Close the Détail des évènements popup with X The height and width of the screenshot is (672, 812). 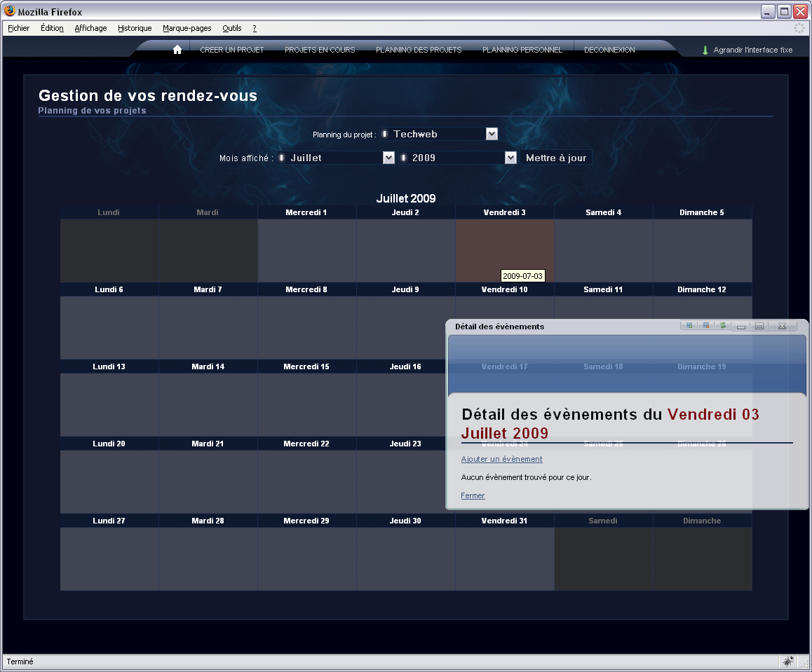(782, 327)
